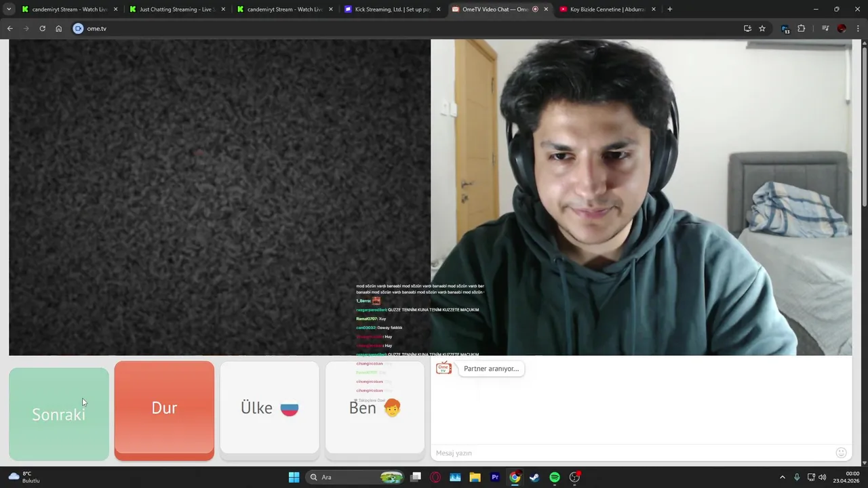Expand hidden system tray icons

tap(782, 477)
